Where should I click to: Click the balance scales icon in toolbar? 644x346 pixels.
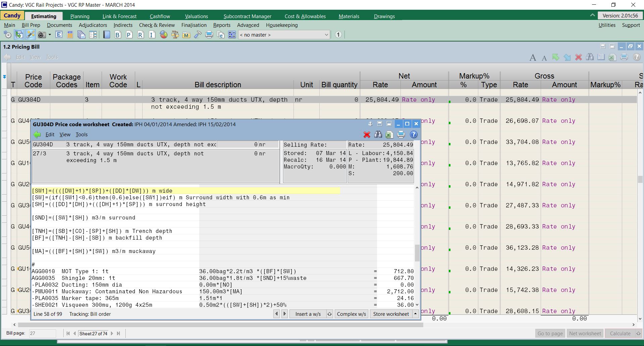tap(175, 35)
